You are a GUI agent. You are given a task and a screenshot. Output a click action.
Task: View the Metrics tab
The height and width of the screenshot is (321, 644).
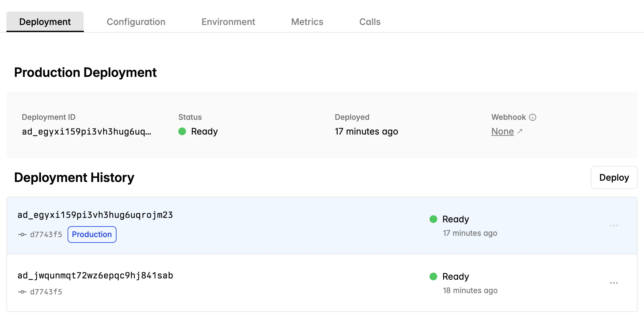pos(307,21)
